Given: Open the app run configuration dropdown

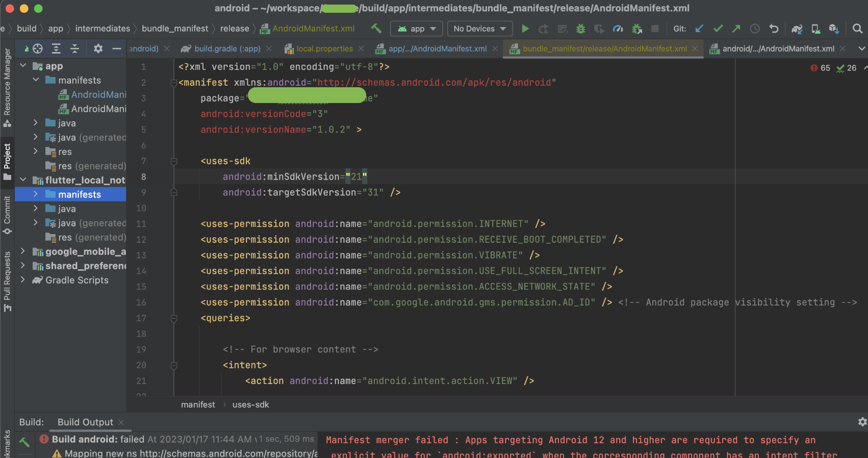Looking at the screenshot, I should (417, 29).
